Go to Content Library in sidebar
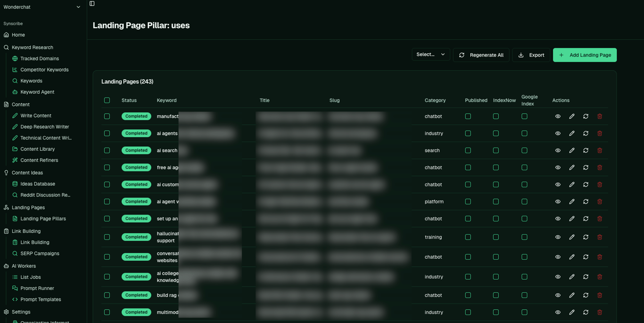The image size is (644, 323). click(37, 149)
